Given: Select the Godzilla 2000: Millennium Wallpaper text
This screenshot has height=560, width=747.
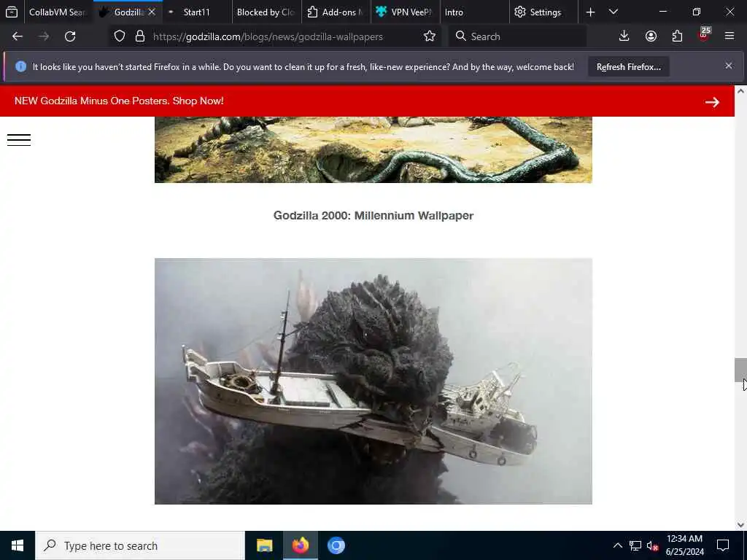Looking at the screenshot, I should pos(373,216).
